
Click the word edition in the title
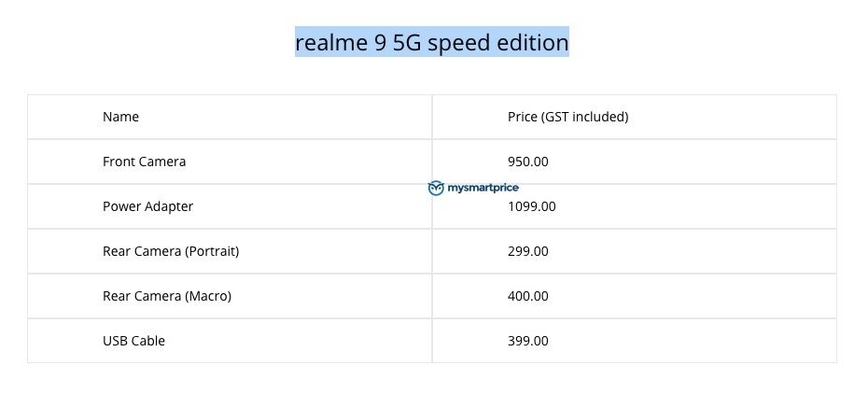(x=533, y=43)
